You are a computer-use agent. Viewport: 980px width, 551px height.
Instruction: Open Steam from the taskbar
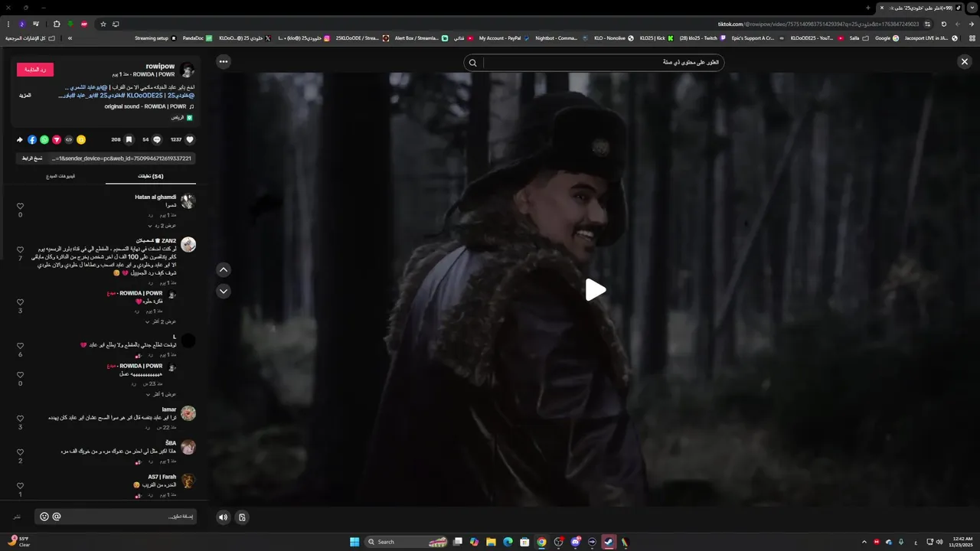[609, 542]
